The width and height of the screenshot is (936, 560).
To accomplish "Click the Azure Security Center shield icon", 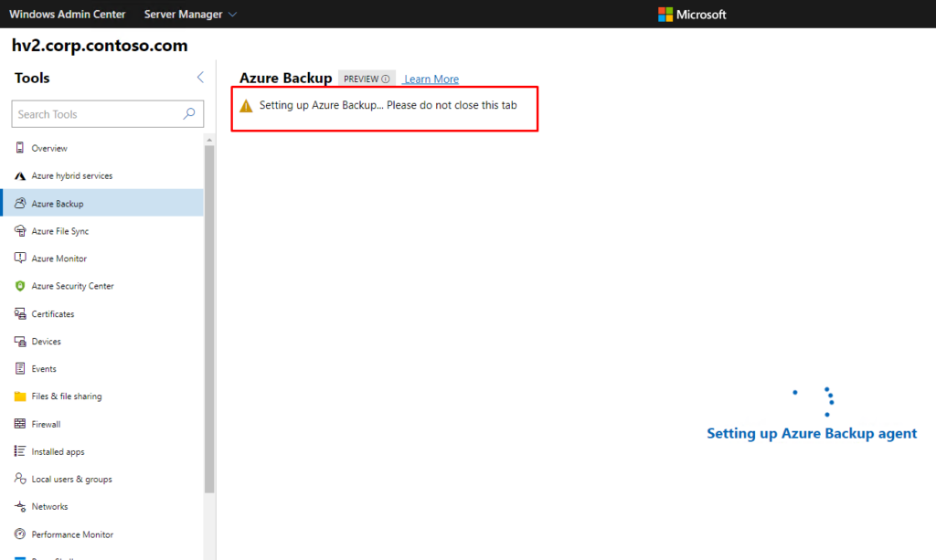I will (20, 286).
